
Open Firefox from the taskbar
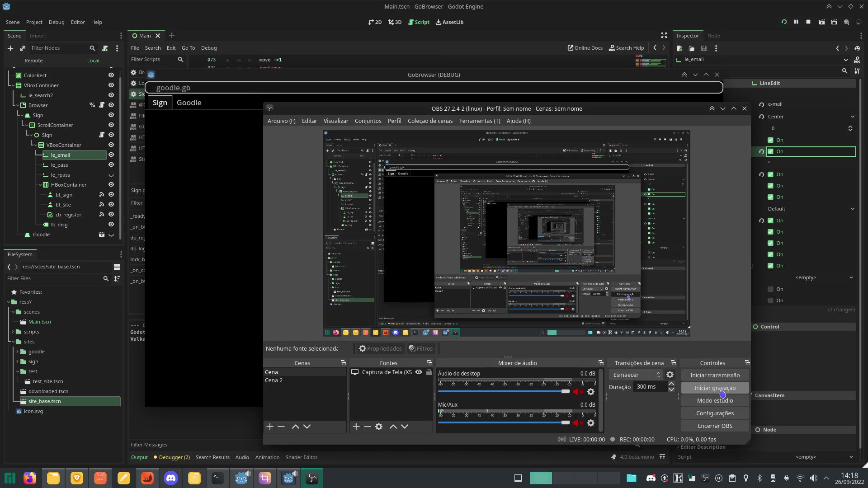30,478
